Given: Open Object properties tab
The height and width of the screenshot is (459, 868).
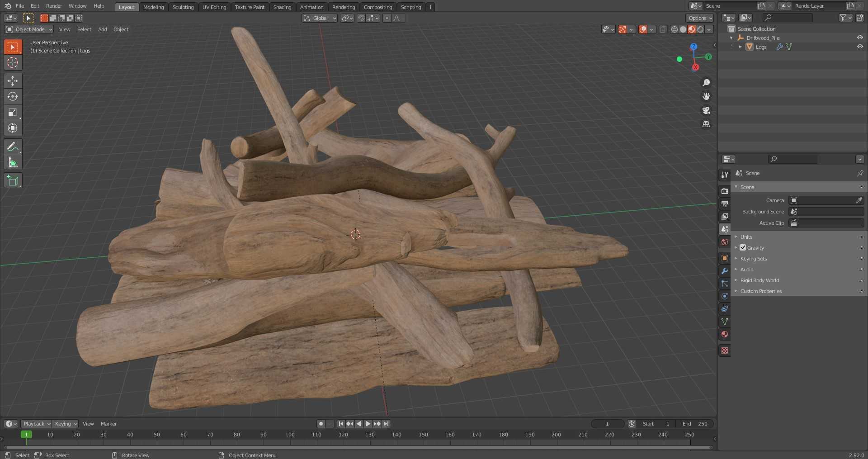Looking at the screenshot, I should pos(725,258).
